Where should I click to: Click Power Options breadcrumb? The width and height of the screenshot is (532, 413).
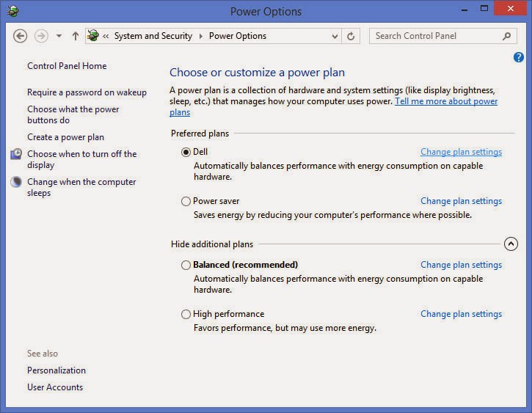pyautogui.click(x=238, y=36)
